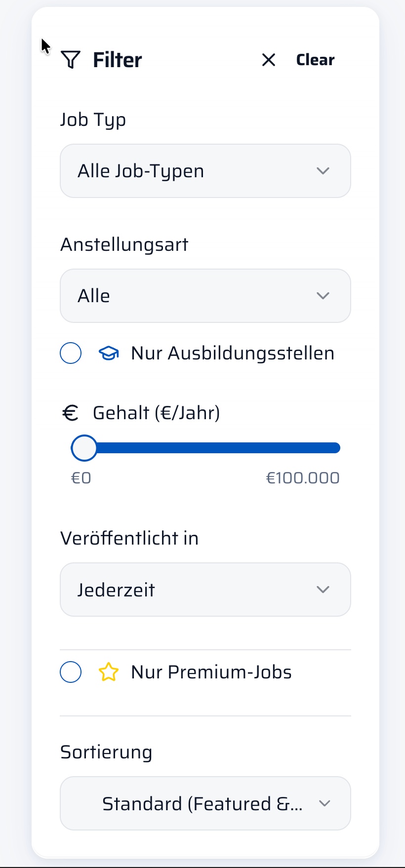Click the Clear button text
Viewport: 405px width, 868px height.
point(315,60)
